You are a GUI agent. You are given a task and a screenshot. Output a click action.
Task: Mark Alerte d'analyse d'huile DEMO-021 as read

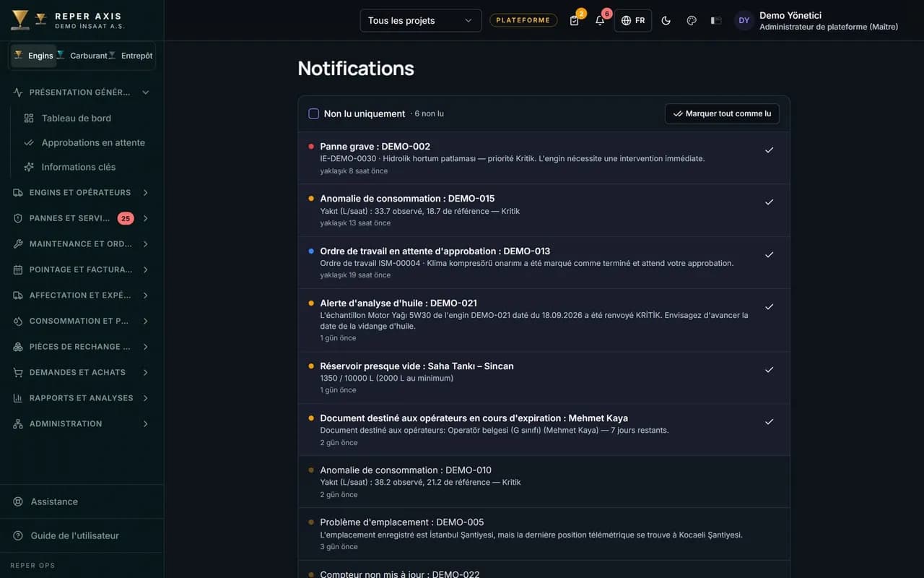pyautogui.click(x=769, y=306)
